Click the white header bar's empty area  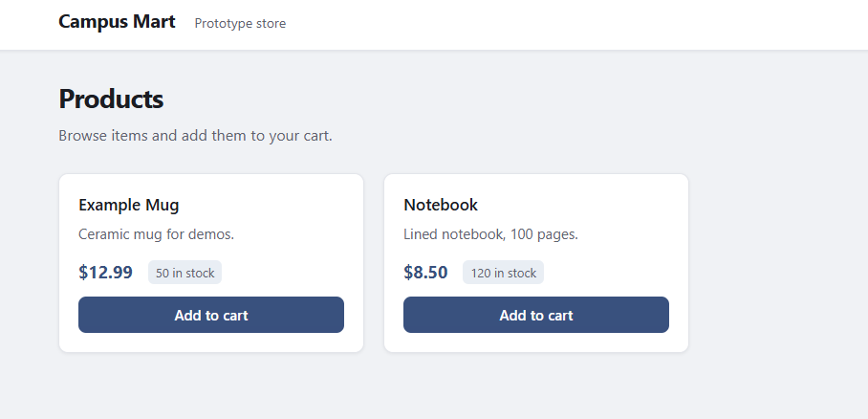[574, 24]
